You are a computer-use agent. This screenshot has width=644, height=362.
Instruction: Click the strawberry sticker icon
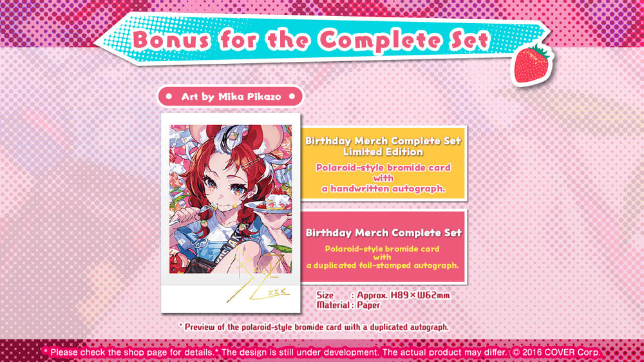[x=532, y=65]
